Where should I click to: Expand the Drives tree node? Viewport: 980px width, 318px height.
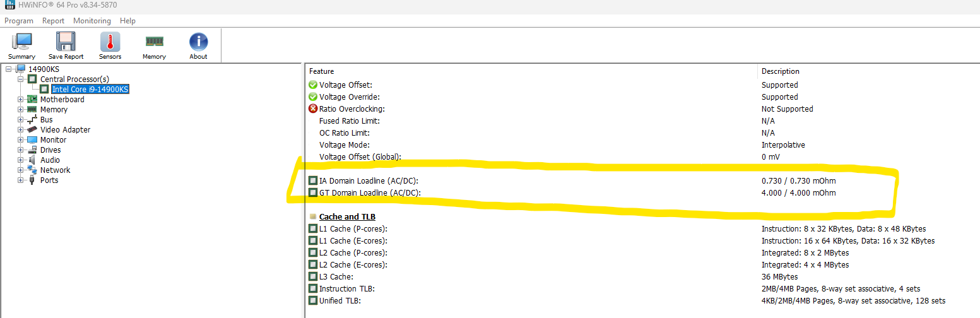pos(21,150)
